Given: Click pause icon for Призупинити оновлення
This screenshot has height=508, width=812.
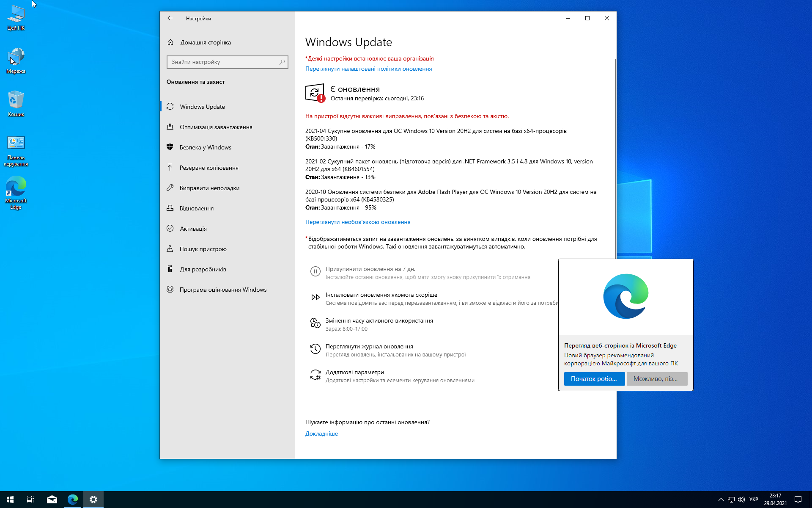Looking at the screenshot, I should [315, 271].
